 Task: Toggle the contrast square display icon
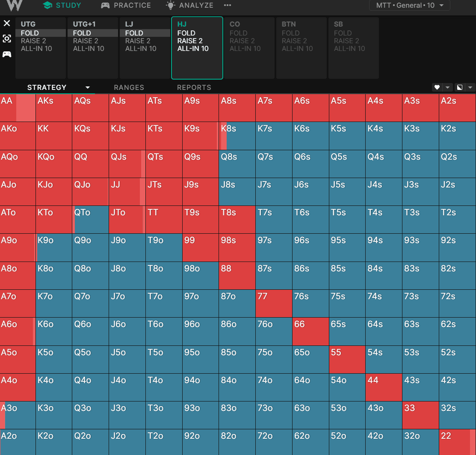460,87
